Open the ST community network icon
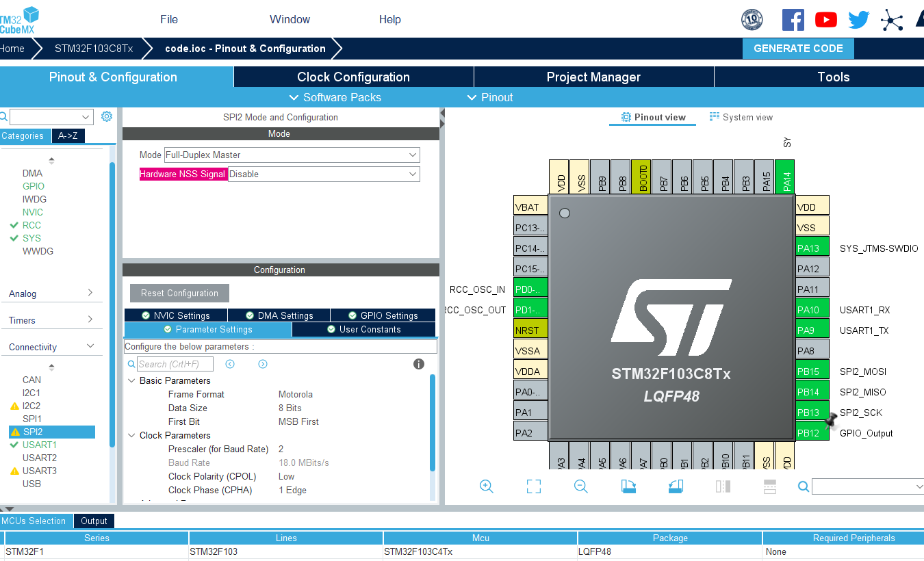Viewport: 924px width, 561px height. [892, 20]
